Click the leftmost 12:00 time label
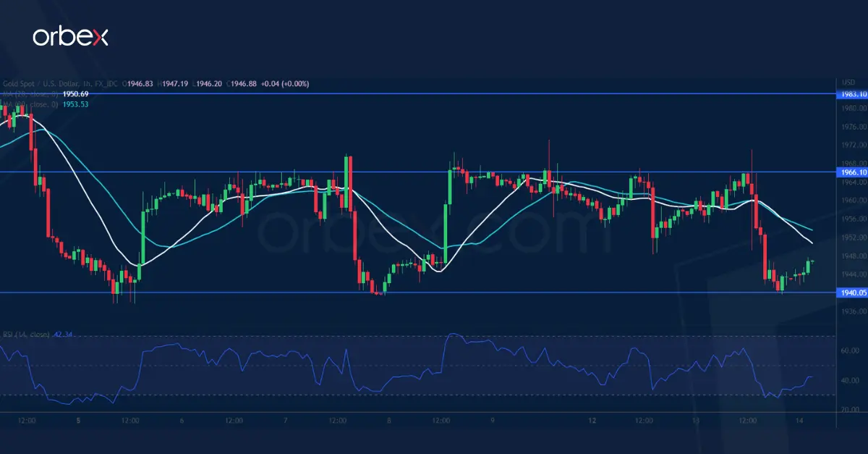The height and width of the screenshot is (454, 868). tap(27, 419)
